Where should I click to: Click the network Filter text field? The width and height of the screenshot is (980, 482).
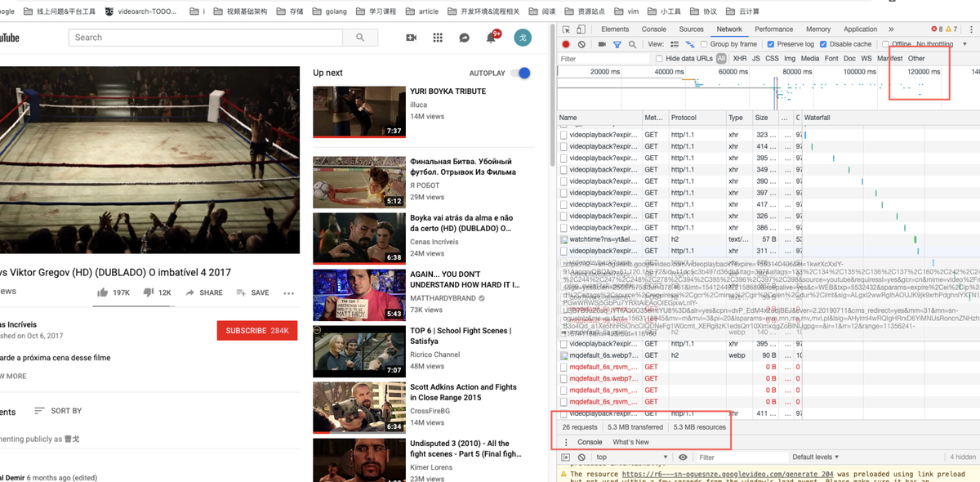[x=604, y=59]
